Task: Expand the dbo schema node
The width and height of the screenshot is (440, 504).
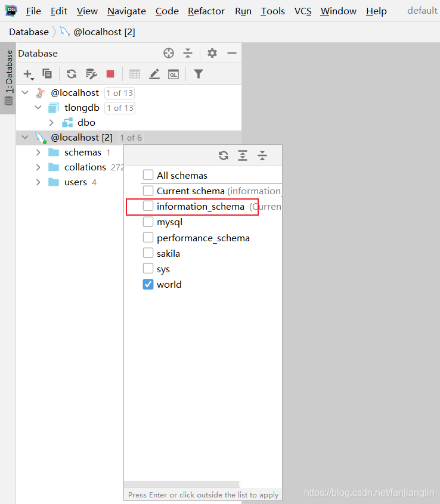Action: (51, 123)
